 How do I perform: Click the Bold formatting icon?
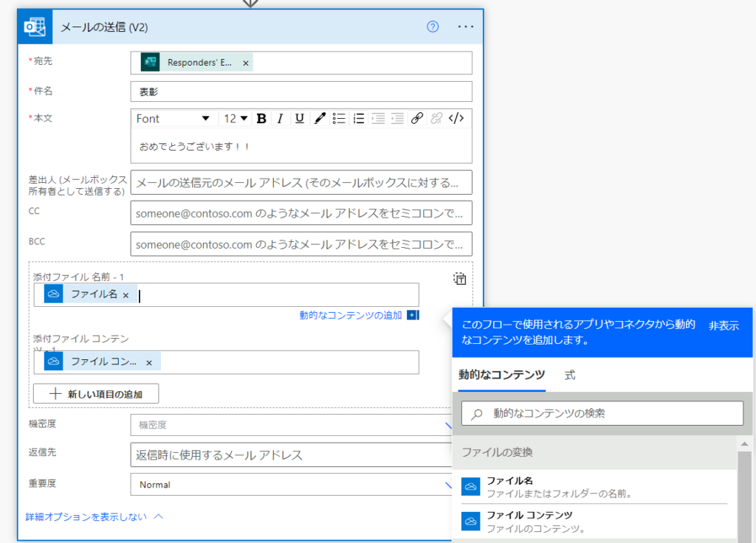261,118
